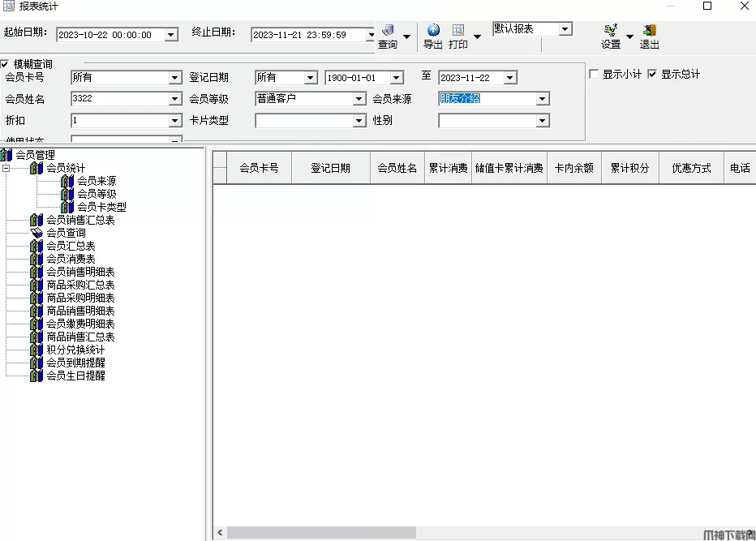Click the 会员卡号 column header

tap(259, 168)
